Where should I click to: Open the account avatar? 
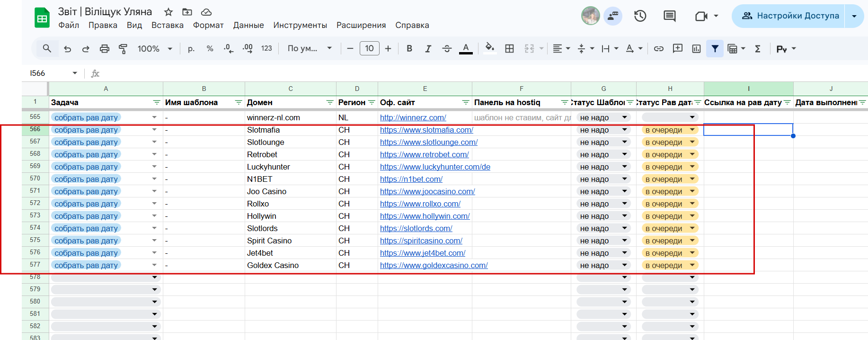590,16
